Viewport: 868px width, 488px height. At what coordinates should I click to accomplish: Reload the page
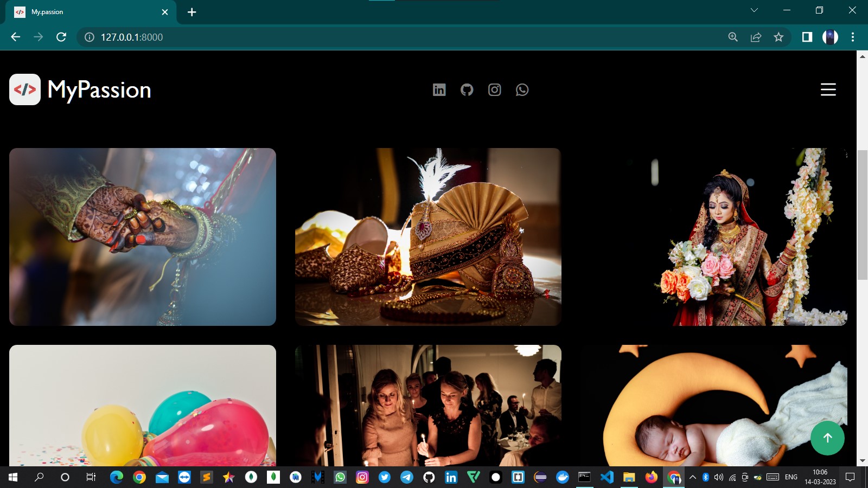pos(61,37)
